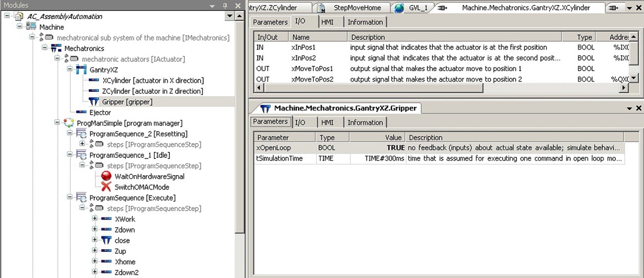
Task: Click the I/O table vertical scrollbar down arrow
Action: coord(633,78)
